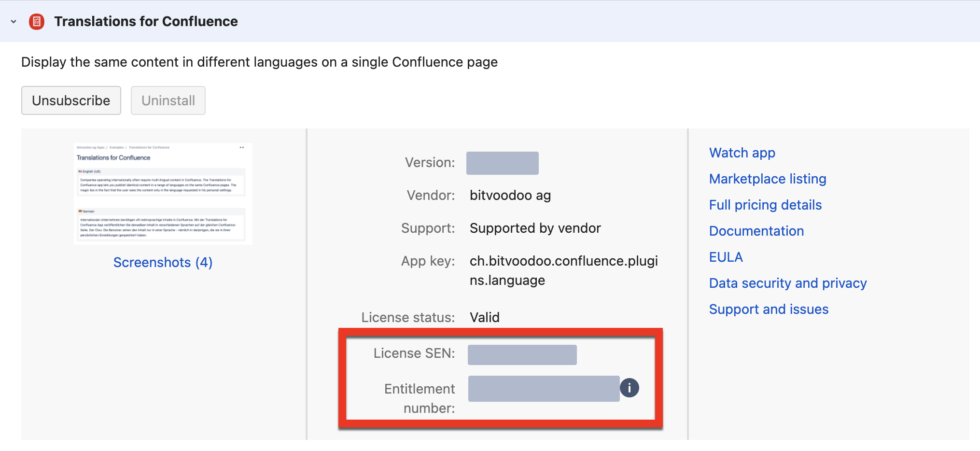The width and height of the screenshot is (980, 451).
Task: Collapse the Translations for Confluence section
Action: coord(13,21)
